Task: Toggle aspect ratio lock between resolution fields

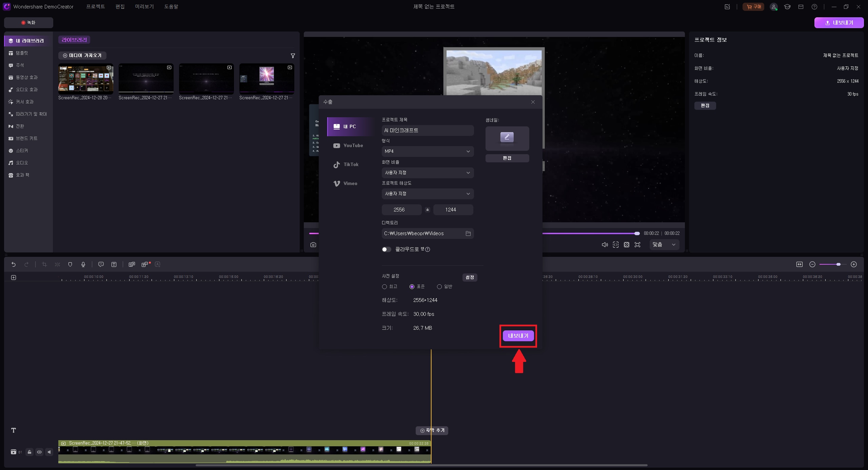Action: 428,210
